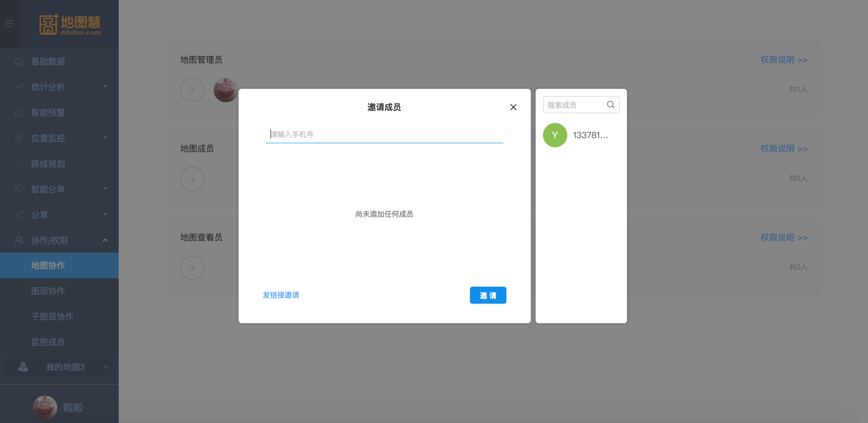
Task: Select the 监控成员 submenu item
Action: pyautogui.click(x=59, y=342)
